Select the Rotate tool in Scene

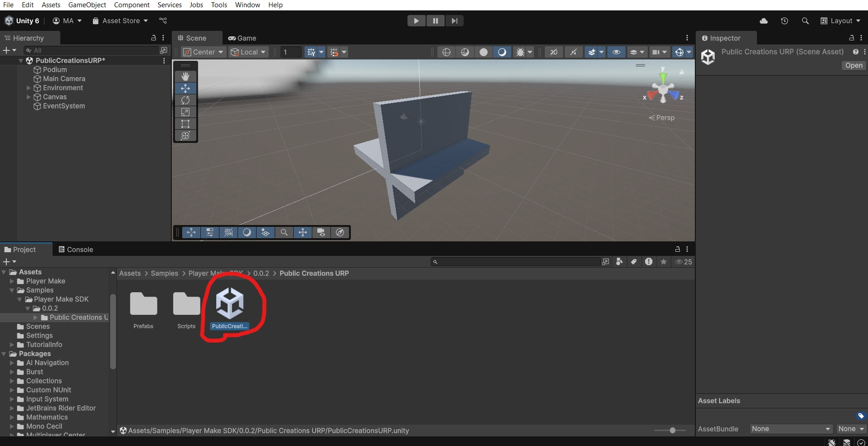tap(185, 100)
